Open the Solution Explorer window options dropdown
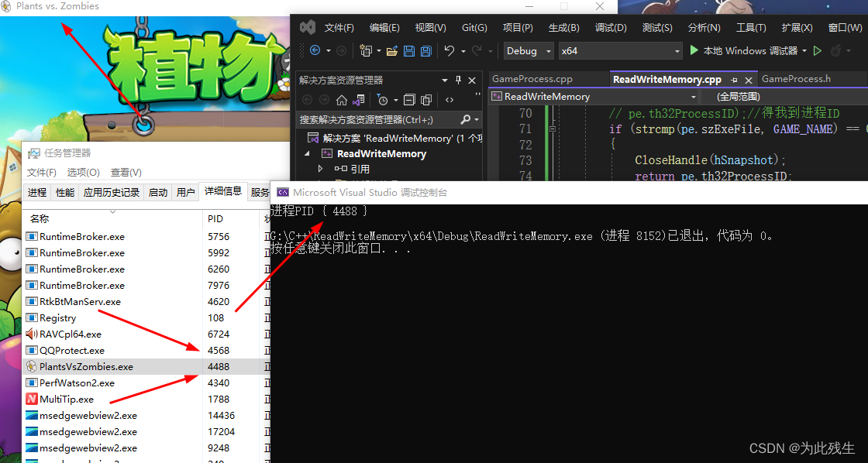 (x=445, y=81)
